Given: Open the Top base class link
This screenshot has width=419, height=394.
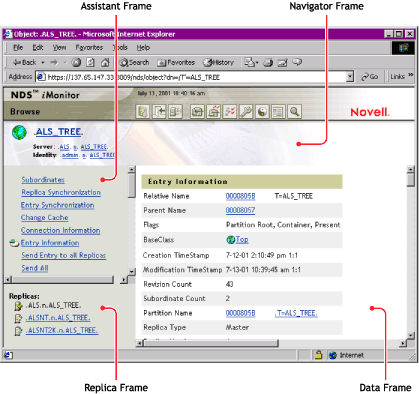Looking at the screenshot, I should (x=242, y=239).
